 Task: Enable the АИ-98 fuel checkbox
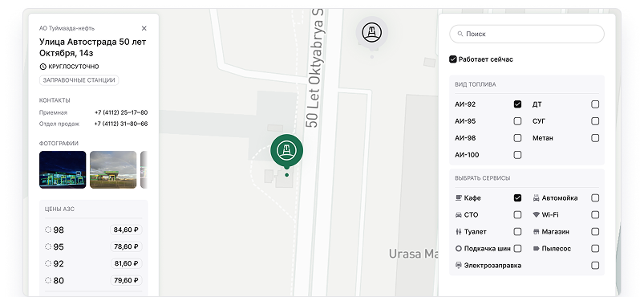[x=517, y=138]
